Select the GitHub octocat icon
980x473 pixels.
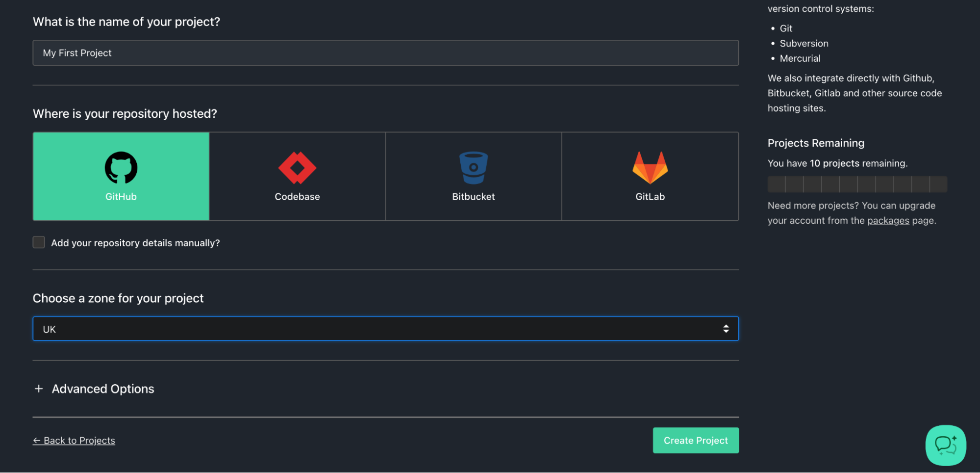tap(121, 167)
